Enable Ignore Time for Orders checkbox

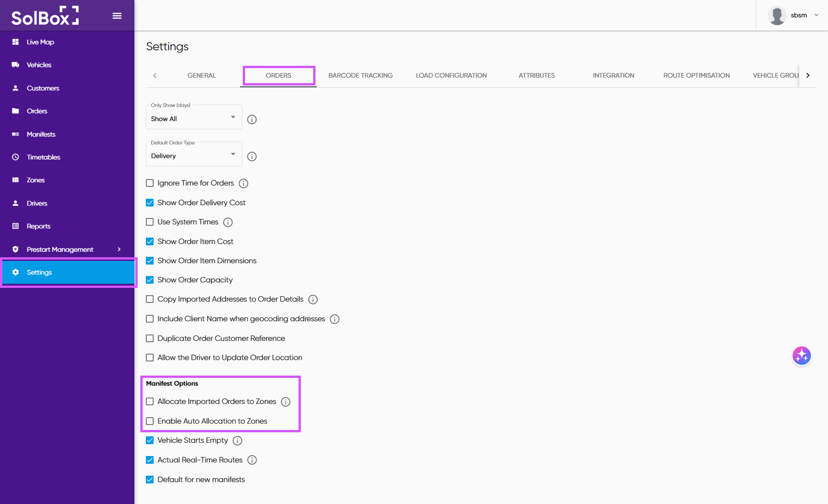coord(150,183)
